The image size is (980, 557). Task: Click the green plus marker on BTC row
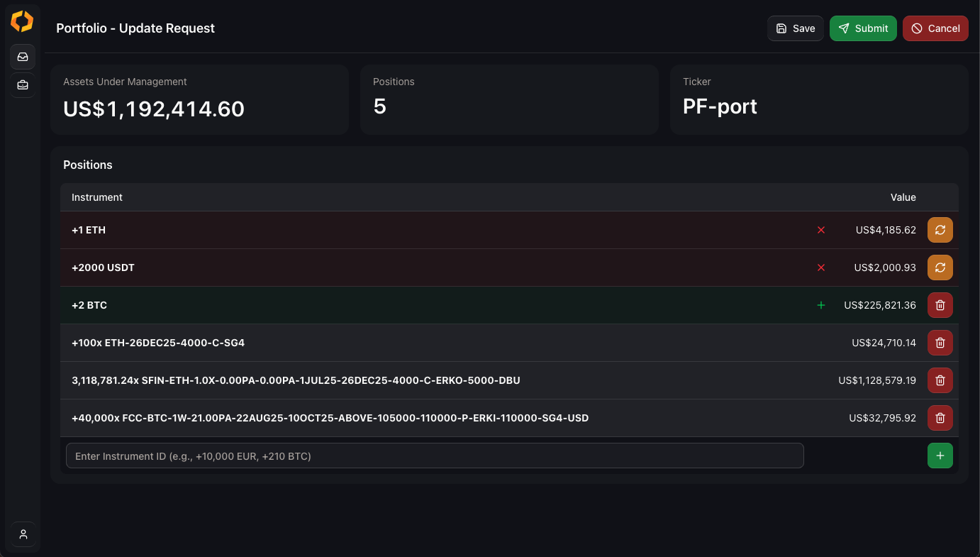coord(821,305)
